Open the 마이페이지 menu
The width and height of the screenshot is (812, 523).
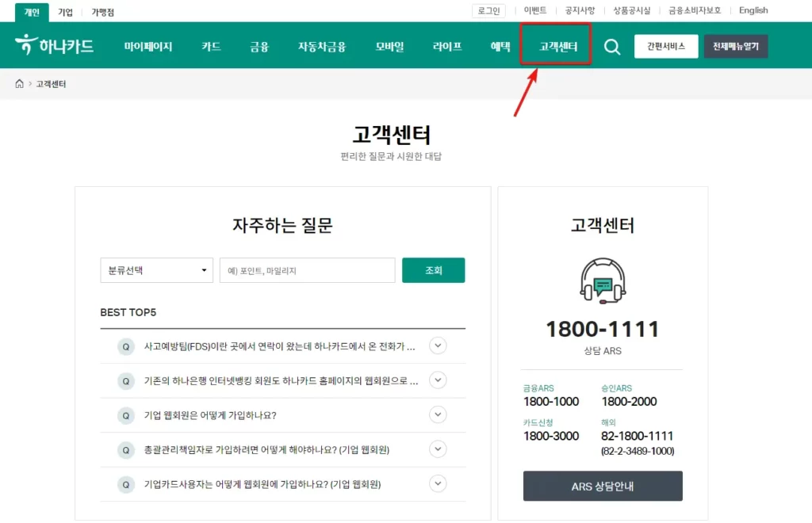pyautogui.click(x=148, y=47)
